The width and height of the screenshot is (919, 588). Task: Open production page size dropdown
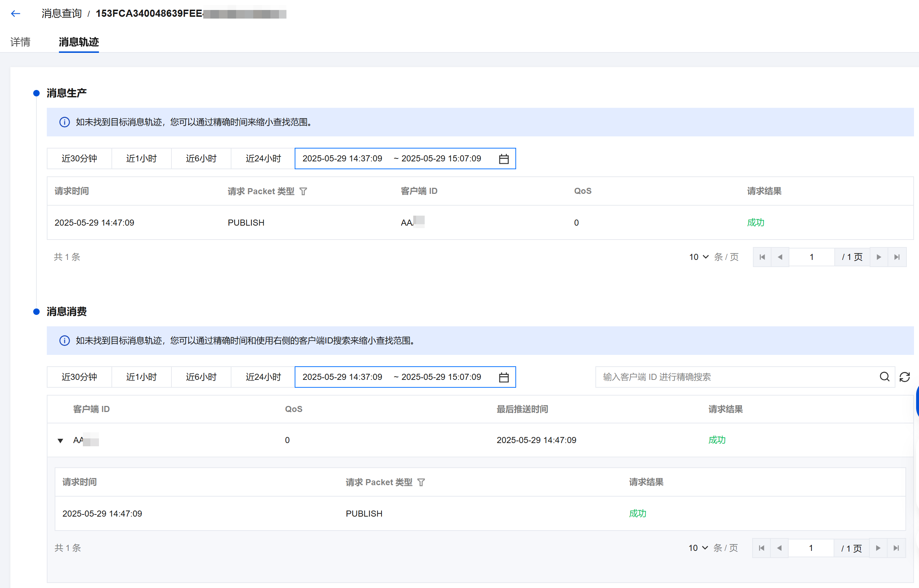(699, 257)
